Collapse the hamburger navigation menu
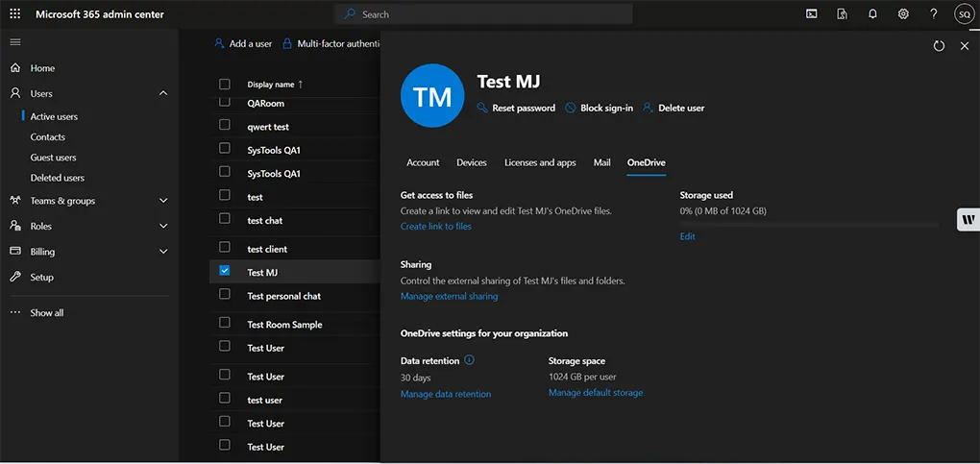 point(15,42)
